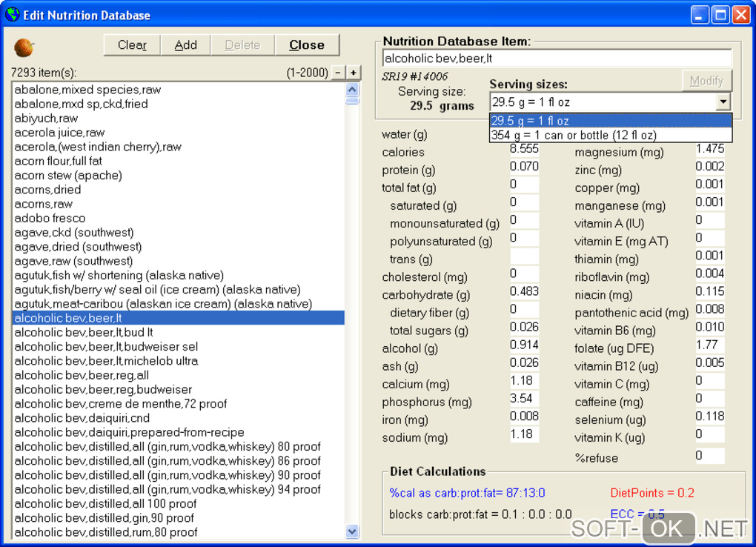The width and height of the screenshot is (756, 547).
Task: Edit the alcohol (g) value field
Action: click(524, 345)
